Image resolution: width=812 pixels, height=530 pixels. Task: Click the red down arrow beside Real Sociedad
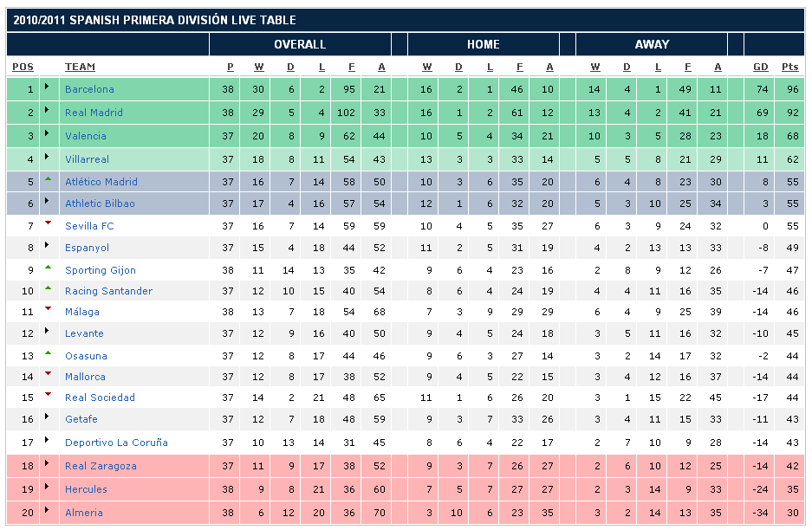tap(48, 395)
